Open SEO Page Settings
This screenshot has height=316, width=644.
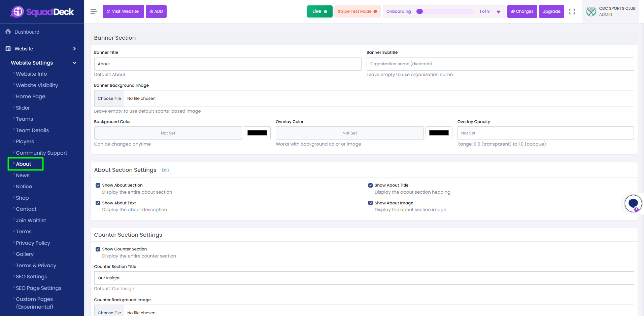tap(39, 288)
